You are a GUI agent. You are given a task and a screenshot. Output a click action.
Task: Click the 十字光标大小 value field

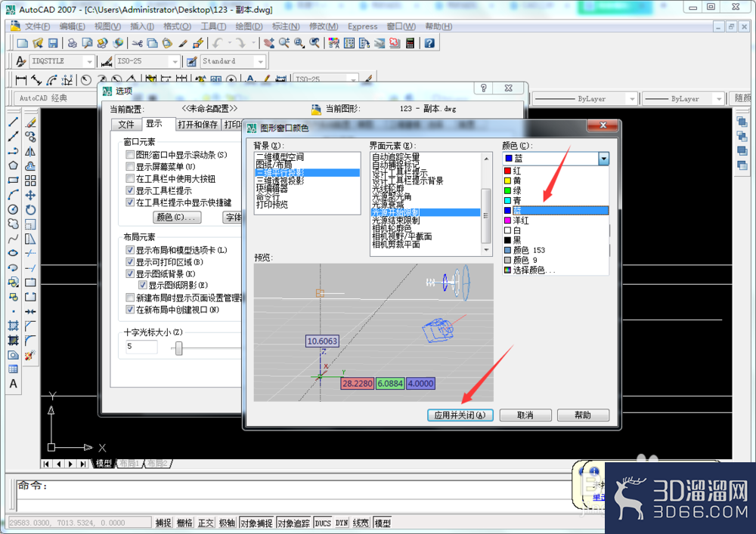(141, 347)
